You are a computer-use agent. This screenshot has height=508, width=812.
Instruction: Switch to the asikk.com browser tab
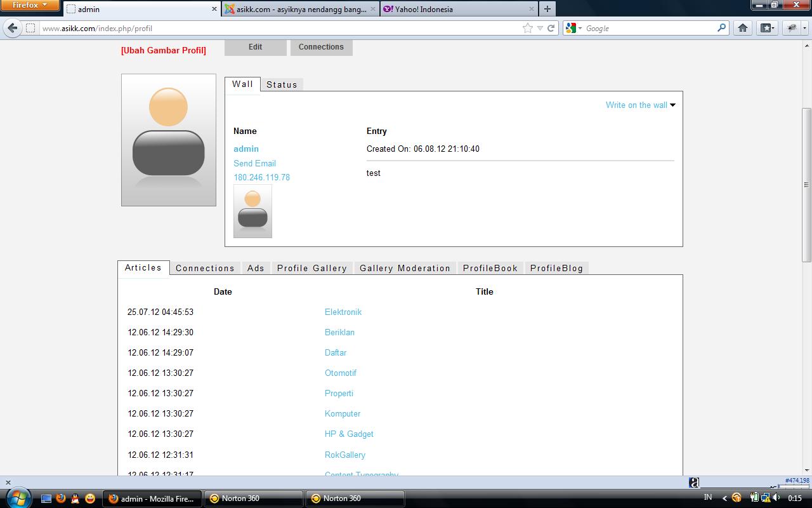(x=301, y=9)
